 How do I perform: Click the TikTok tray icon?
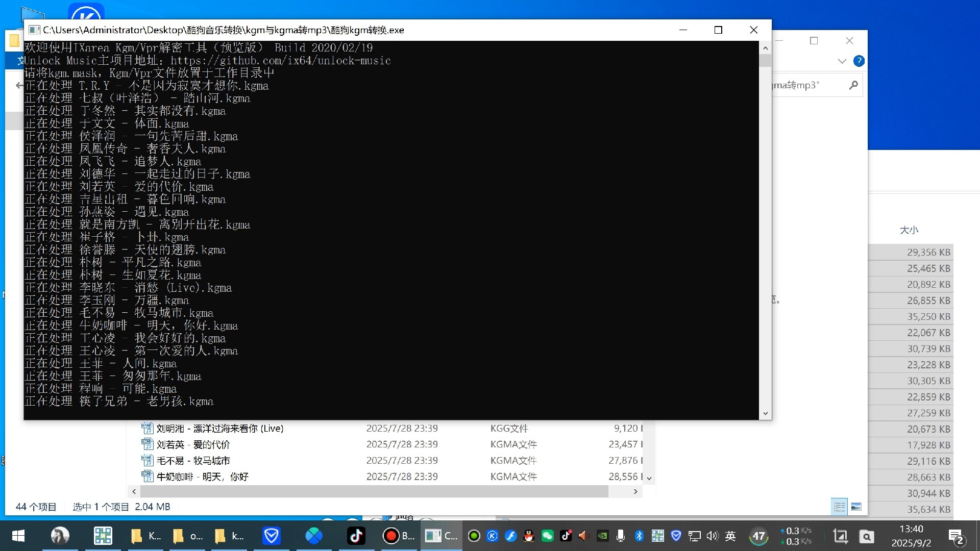click(x=566, y=536)
